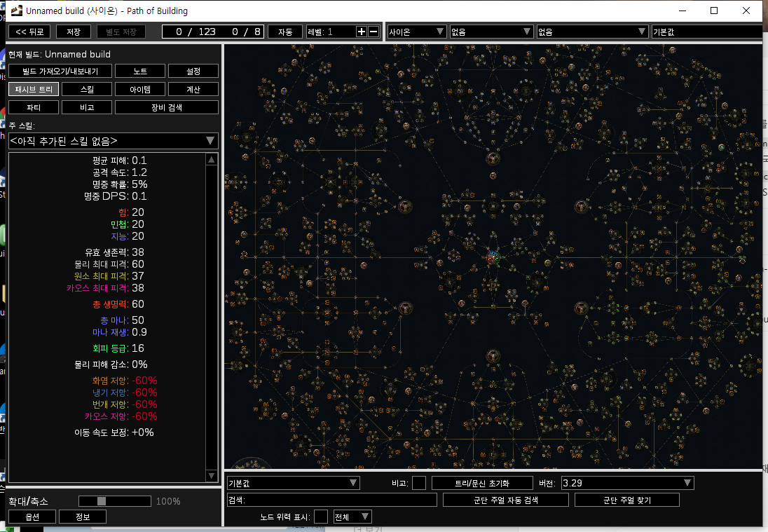Expand the 주 스킬 dropdown
Screen dimensions: 768x532
(x=113, y=141)
